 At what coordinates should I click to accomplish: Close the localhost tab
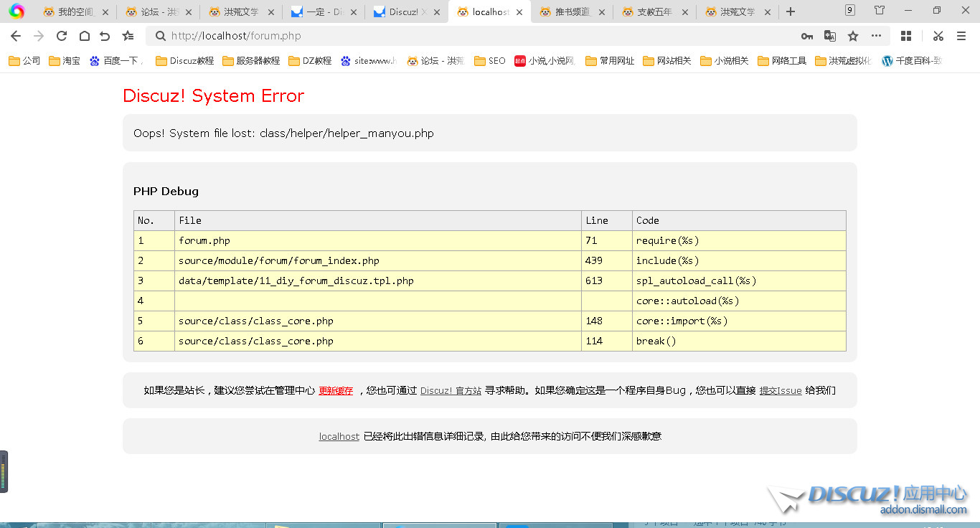[520, 12]
